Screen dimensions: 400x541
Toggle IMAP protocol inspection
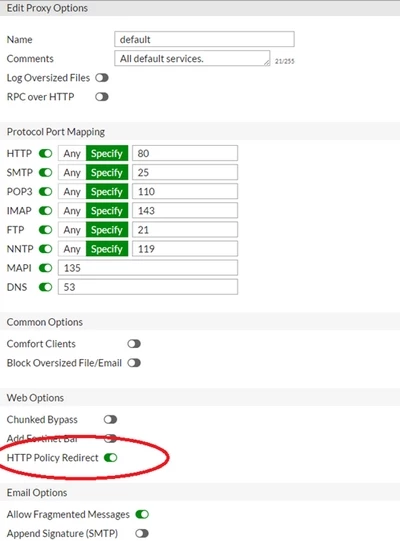point(46,211)
